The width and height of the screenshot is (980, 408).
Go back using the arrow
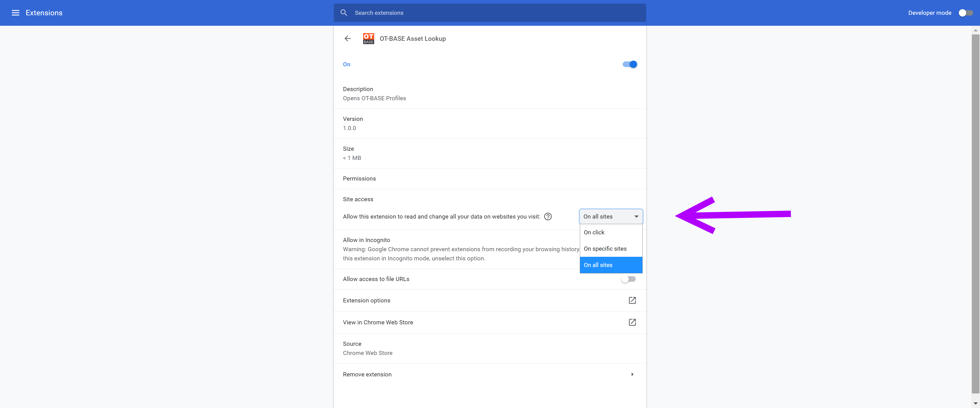(347, 39)
